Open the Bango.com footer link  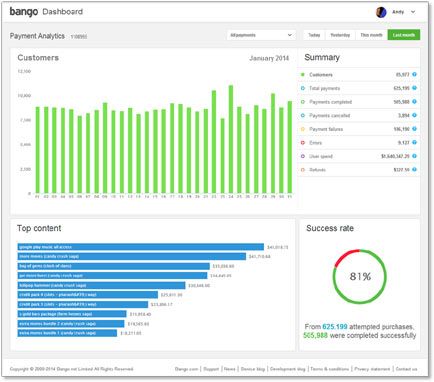click(x=186, y=369)
